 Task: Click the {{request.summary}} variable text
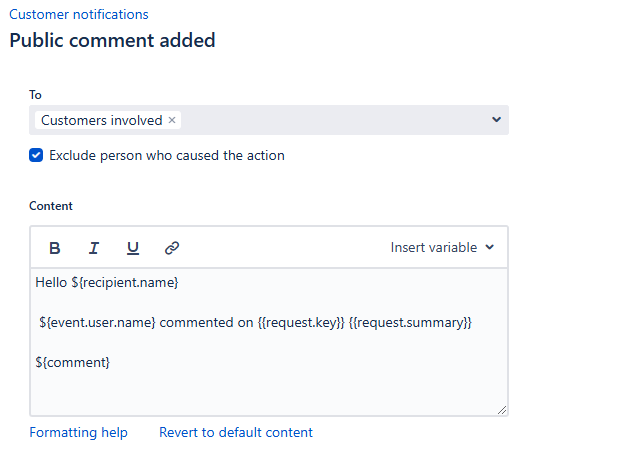click(410, 322)
